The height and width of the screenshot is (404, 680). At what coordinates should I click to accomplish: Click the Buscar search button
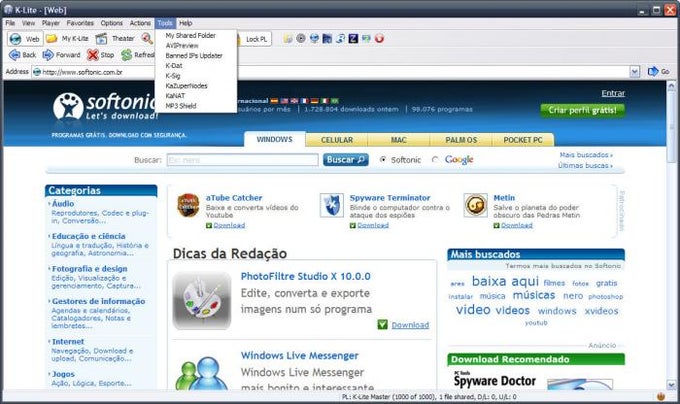point(346,160)
